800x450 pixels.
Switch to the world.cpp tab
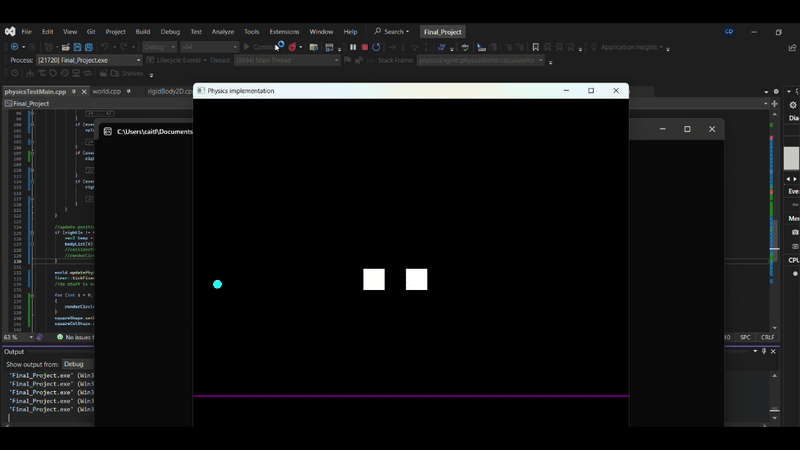pyautogui.click(x=107, y=91)
